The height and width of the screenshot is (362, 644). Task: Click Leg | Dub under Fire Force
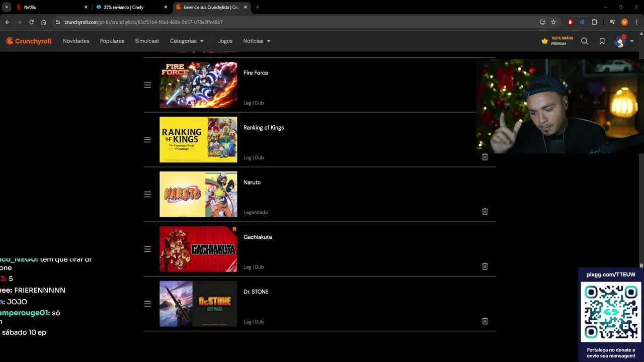click(254, 103)
